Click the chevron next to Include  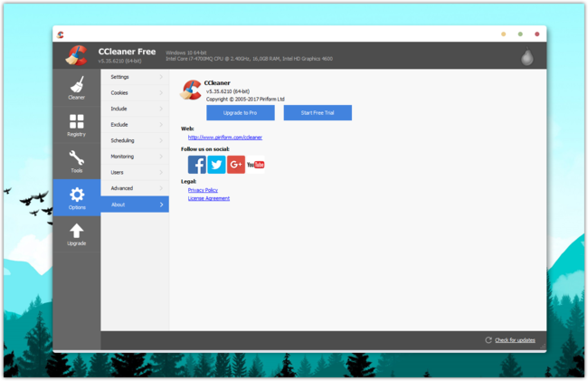click(161, 109)
